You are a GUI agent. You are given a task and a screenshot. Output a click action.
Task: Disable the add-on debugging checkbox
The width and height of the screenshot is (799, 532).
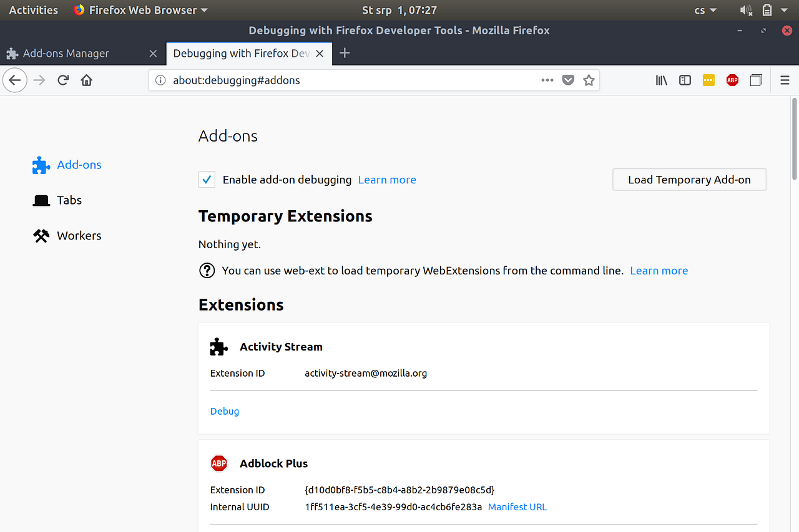pyautogui.click(x=207, y=180)
